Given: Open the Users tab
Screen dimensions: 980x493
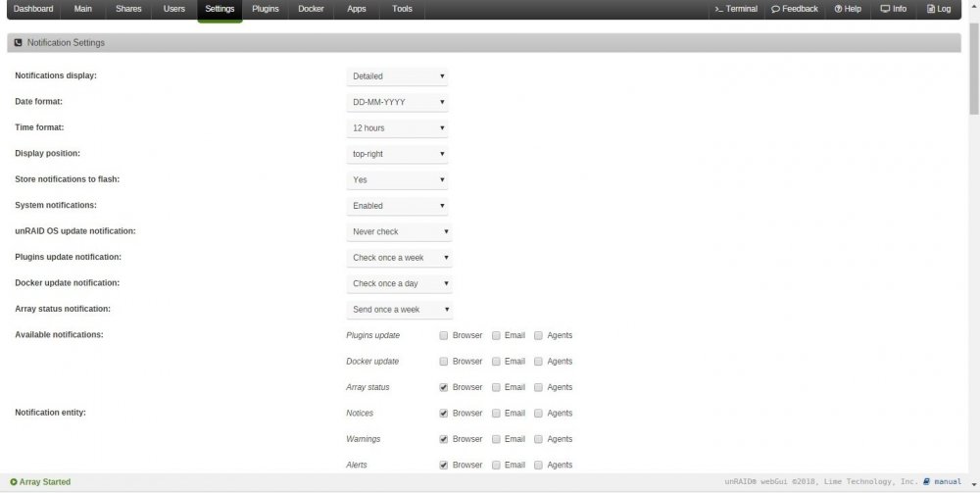Looking at the screenshot, I should click(x=173, y=9).
